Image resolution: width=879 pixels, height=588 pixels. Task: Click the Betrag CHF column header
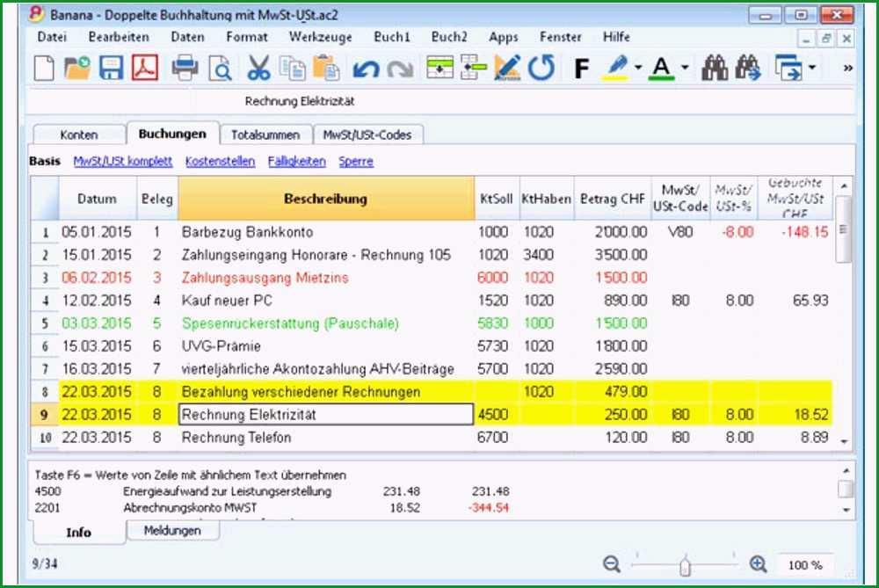point(612,199)
